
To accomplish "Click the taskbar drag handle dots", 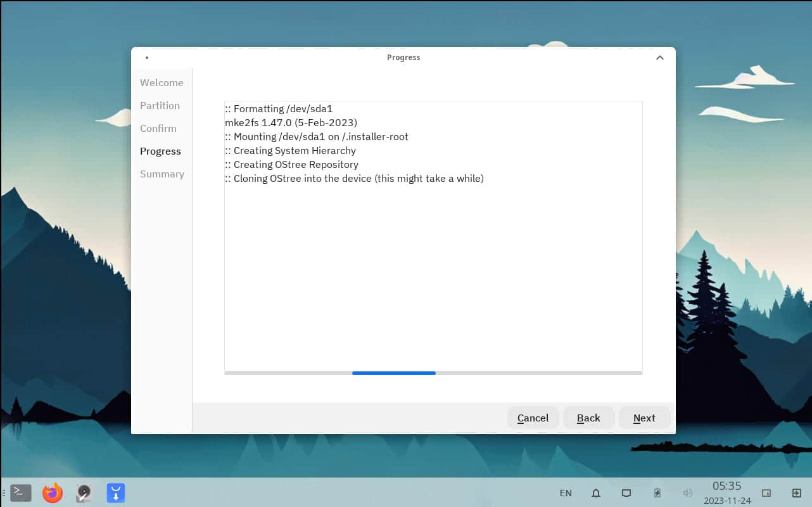I will [x=4, y=492].
